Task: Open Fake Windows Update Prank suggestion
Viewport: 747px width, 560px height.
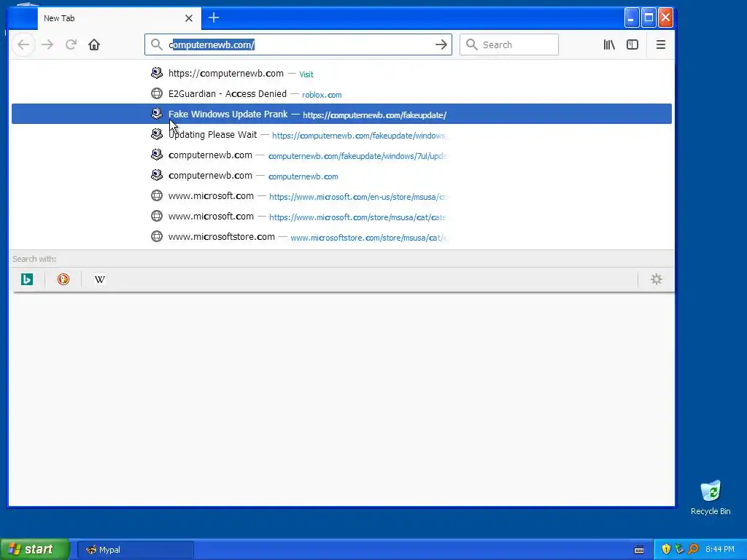Action: point(341,114)
